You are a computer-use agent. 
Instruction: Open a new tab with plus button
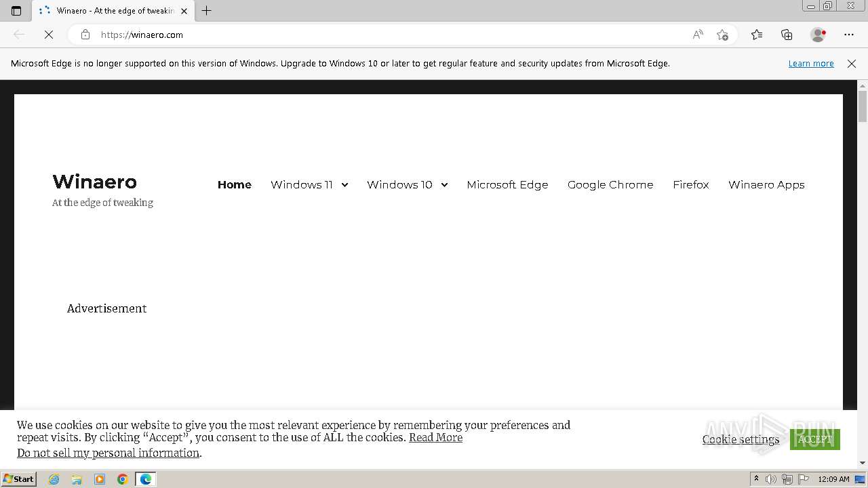(207, 11)
